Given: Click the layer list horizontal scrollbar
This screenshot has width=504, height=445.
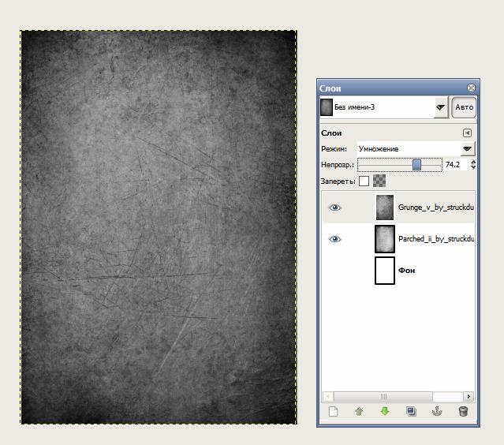Looking at the screenshot, I should 383,396.
